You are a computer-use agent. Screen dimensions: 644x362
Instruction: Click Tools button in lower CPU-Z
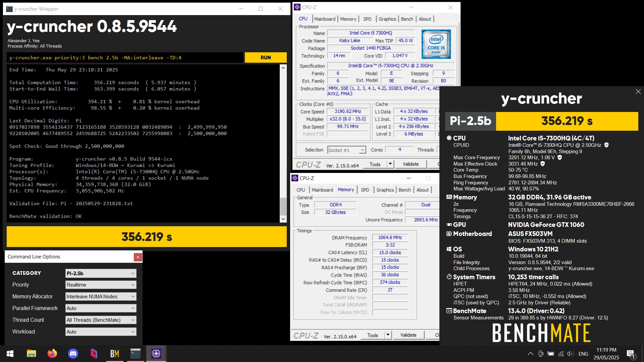point(373,335)
